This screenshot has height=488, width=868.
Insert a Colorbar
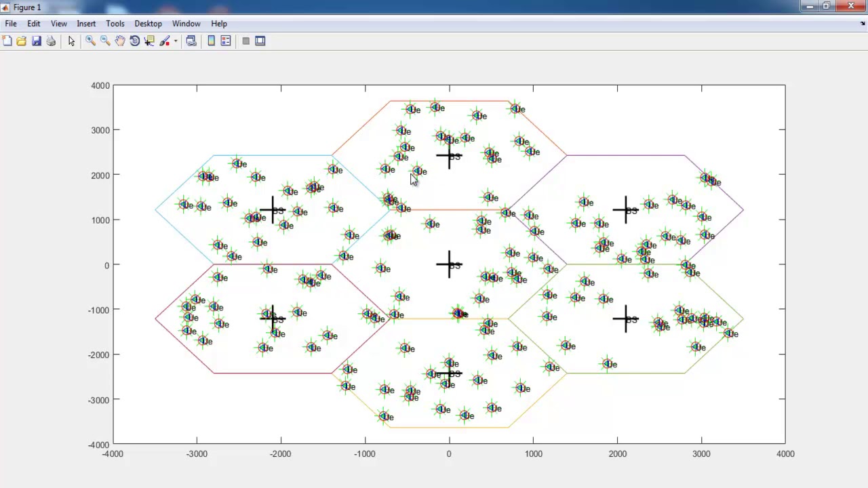tap(212, 41)
